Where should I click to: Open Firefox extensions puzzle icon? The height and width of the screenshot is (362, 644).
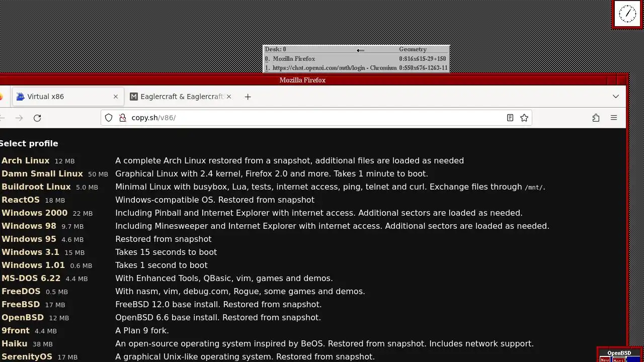(596, 118)
